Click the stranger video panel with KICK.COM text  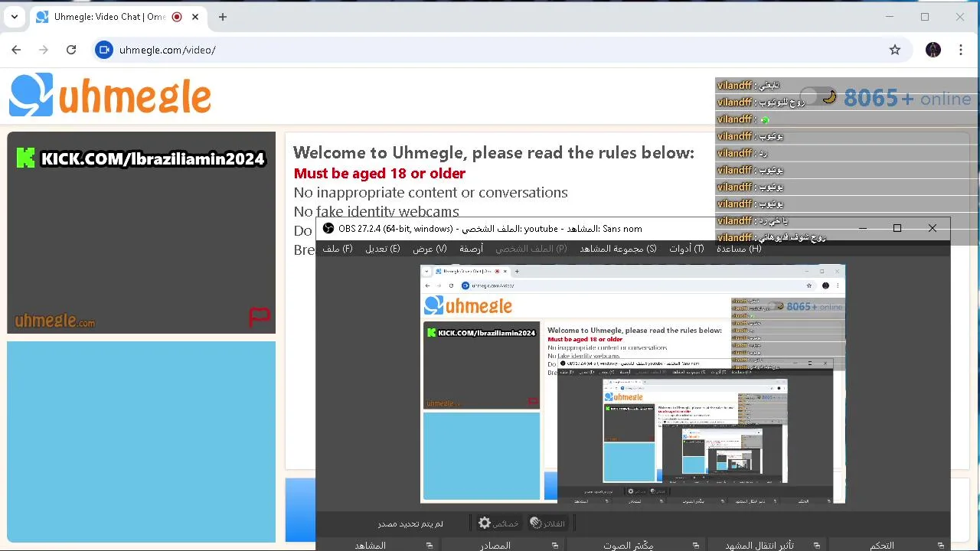pyautogui.click(x=141, y=233)
